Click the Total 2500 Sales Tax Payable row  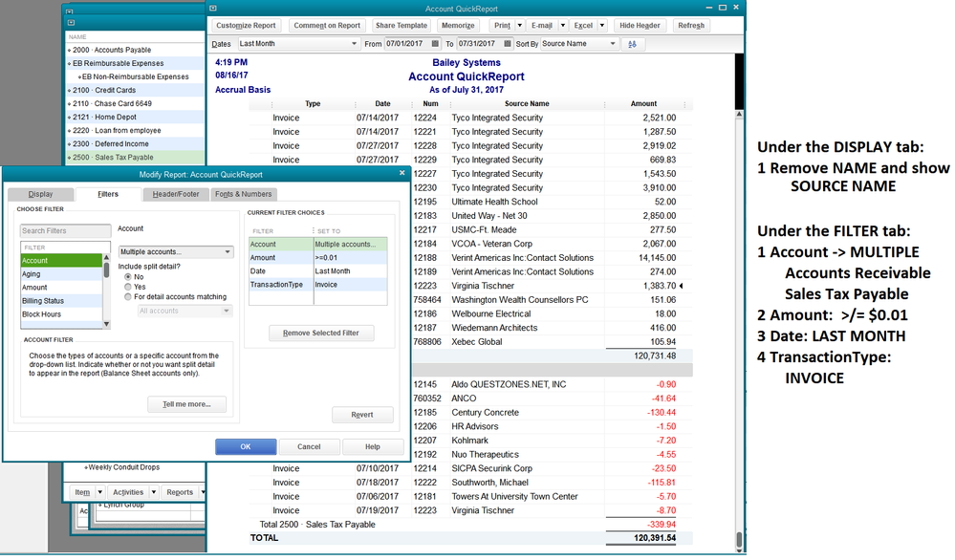(x=470, y=524)
